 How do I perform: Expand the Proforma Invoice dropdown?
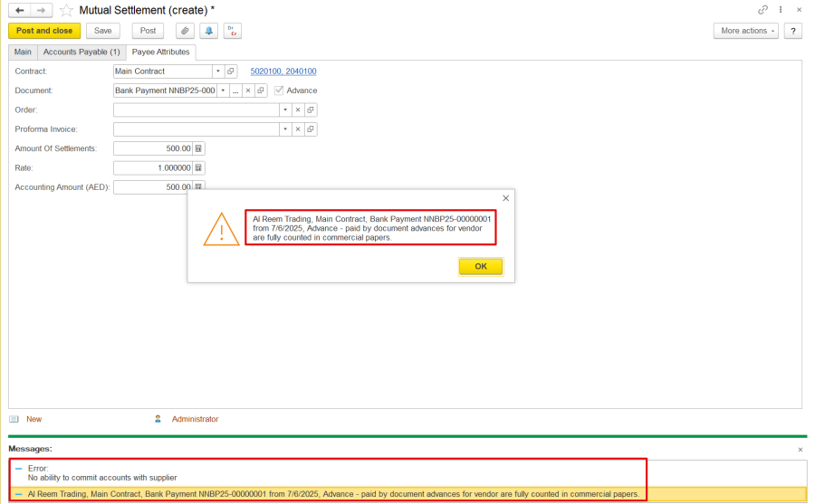click(284, 129)
